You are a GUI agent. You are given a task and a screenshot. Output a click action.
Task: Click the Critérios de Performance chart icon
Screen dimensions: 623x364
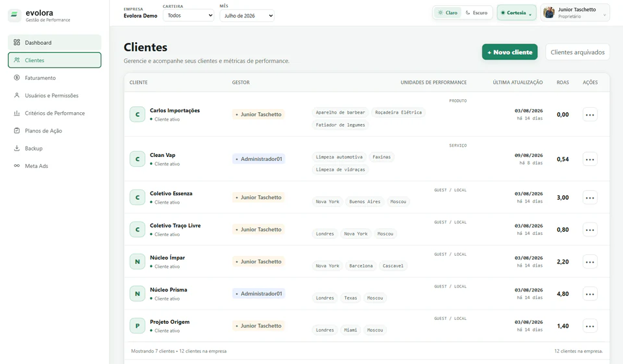tap(17, 114)
